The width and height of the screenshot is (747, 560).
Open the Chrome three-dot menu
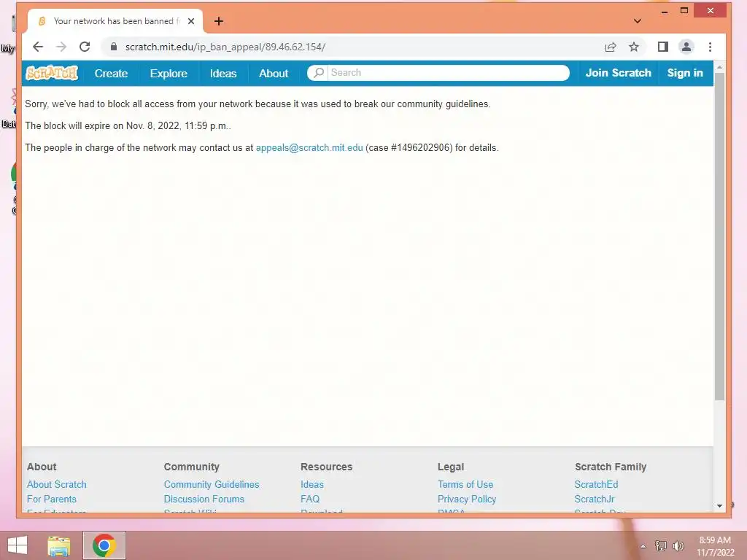click(710, 47)
